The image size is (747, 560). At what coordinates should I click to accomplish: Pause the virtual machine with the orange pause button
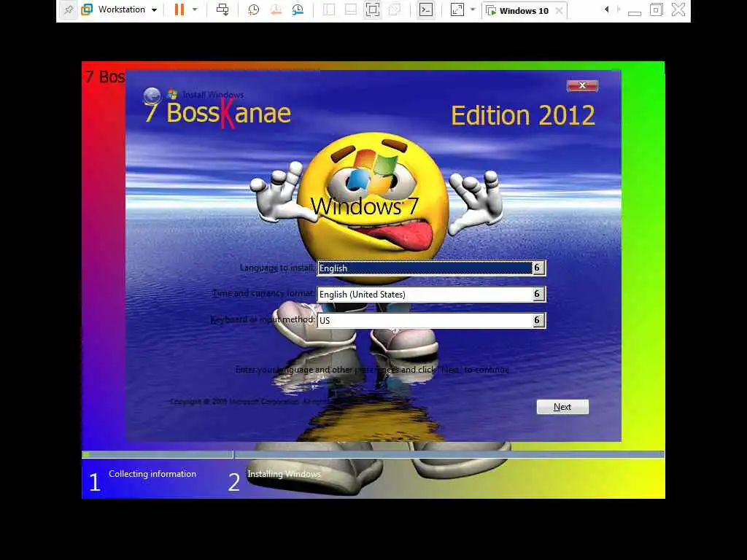(x=179, y=9)
